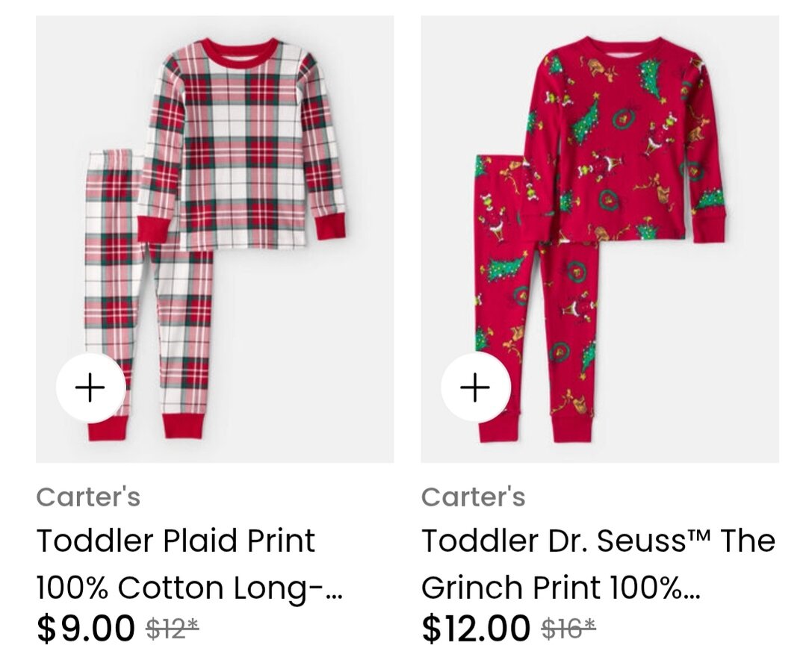The width and height of the screenshot is (806, 672).
Task: Open the Toddler Dr. Seuss The title line
Action: coord(598,541)
